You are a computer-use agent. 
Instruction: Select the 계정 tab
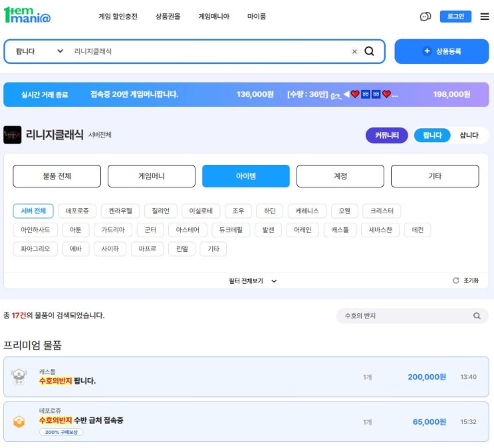340,176
